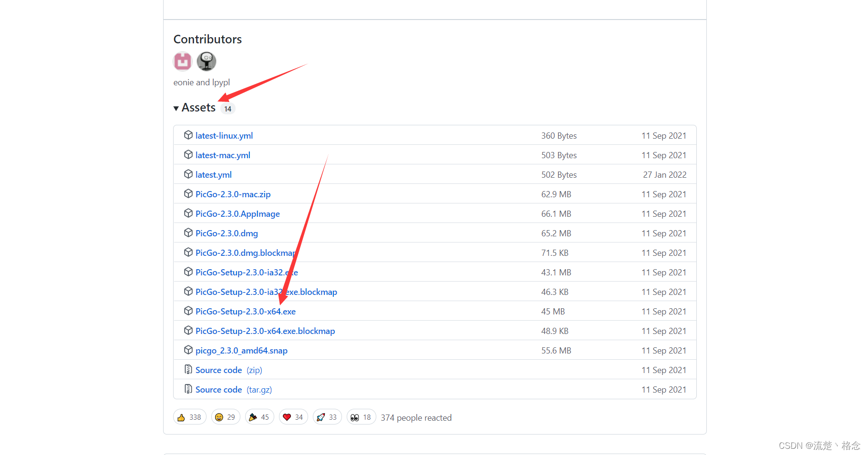Click the '48.9 KB' blockmap size
868x455 pixels.
(555, 331)
